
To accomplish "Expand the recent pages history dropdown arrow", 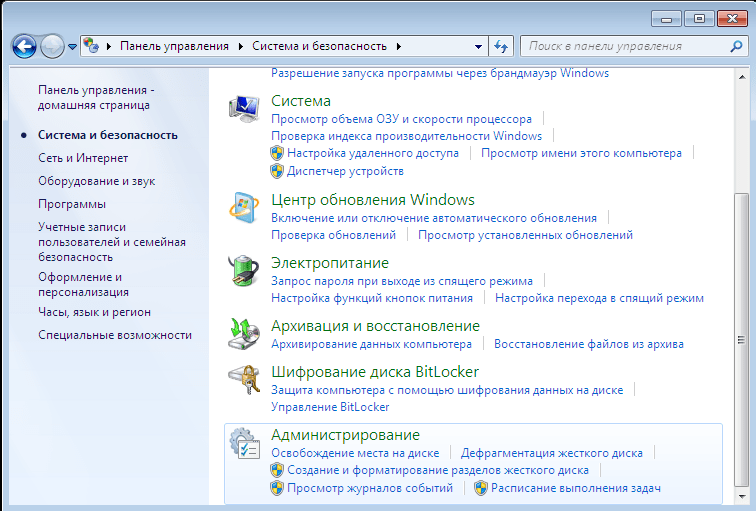I will coord(72,47).
